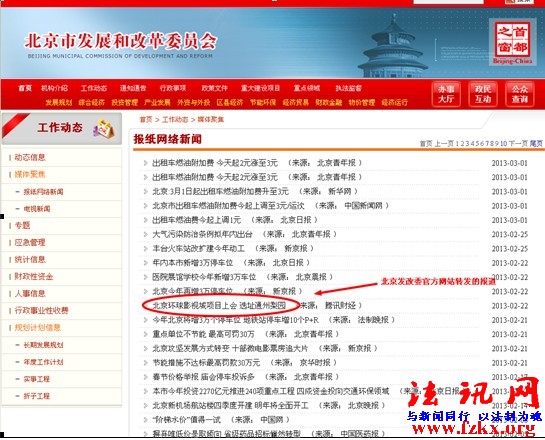Open 节能环保 in the navigation sub-menu
The height and width of the screenshot is (440, 545).
point(263,102)
